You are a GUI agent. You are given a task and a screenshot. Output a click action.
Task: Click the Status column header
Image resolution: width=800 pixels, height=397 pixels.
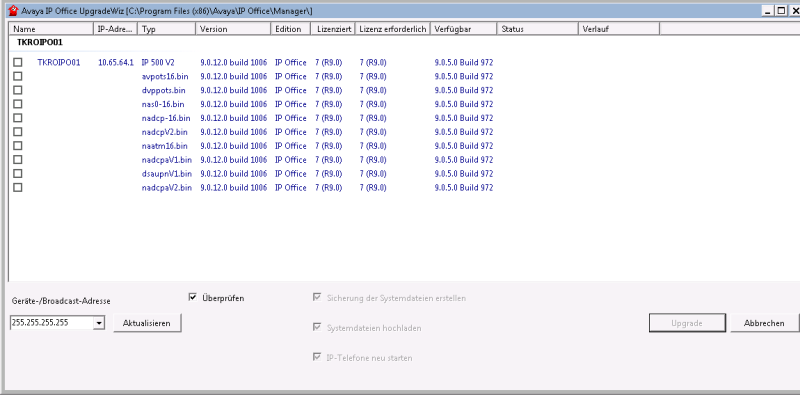pyautogui.click(x=538, y=29)
